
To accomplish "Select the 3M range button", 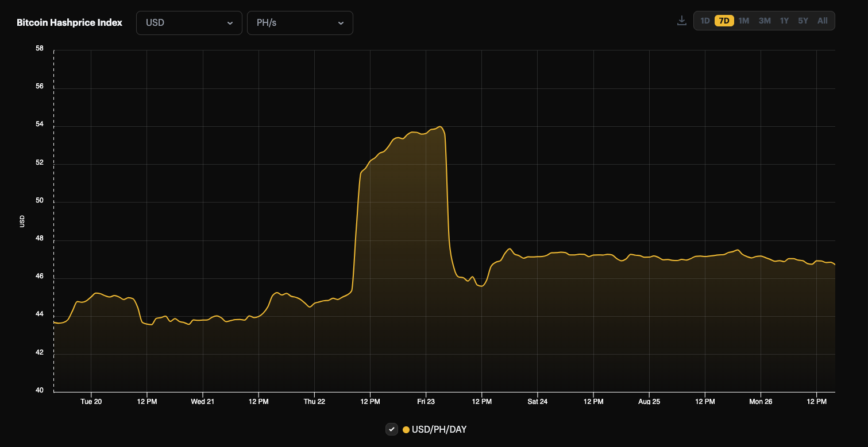I will point(765,20).
